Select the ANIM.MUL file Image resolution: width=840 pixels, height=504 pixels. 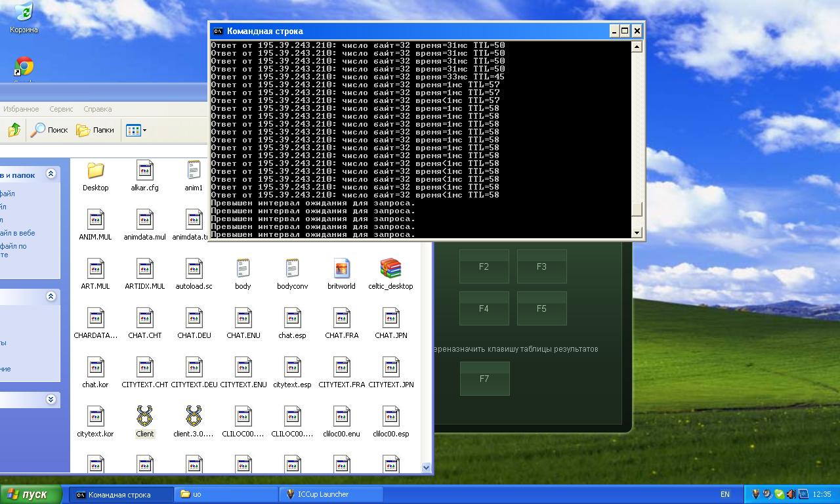pos(96,220)
